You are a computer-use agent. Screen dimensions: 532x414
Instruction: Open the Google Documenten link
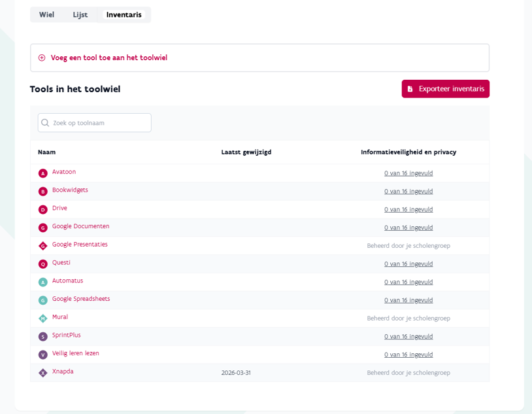click(81, 226)
